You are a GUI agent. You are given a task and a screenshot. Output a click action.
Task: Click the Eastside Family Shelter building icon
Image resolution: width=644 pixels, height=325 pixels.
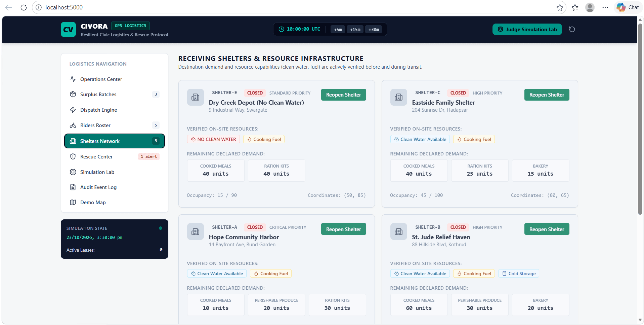[x=399, y=97]
